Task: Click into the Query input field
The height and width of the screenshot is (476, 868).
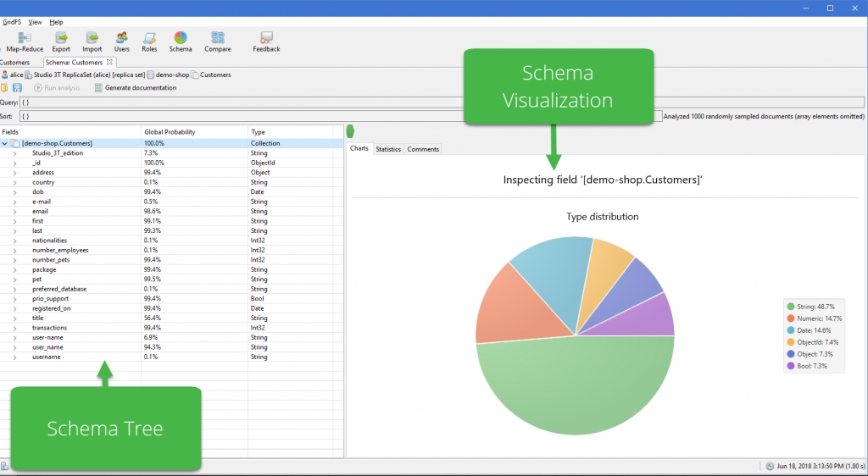Action: [237, 102]
